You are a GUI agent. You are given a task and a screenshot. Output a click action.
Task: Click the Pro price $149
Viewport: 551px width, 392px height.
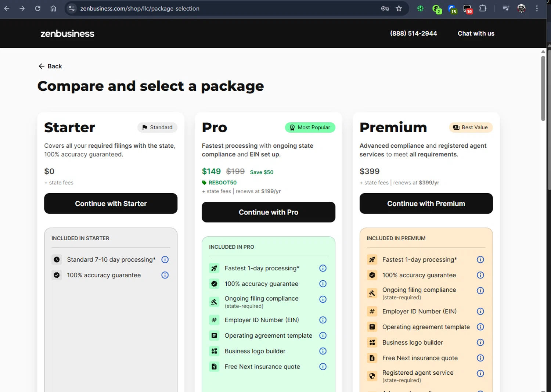pyautogui.click(x=211, y=172)
